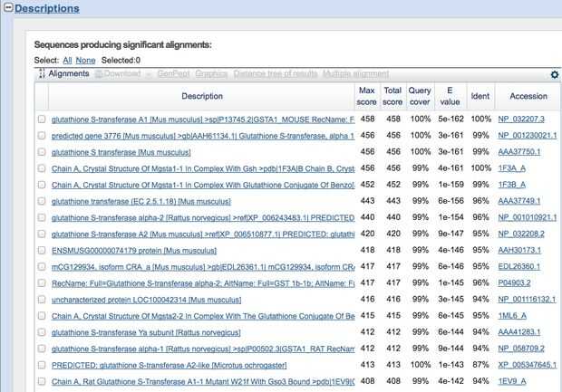Check the 1EV9_A row checkbox
Image resolution: width=562 pixels, height=392 pixels.
click(42, 381)
